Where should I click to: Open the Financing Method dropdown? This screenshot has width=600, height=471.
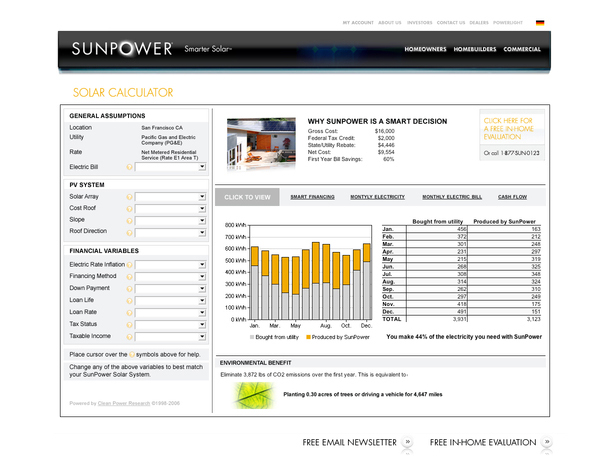pyautogui.click(x=170, y=277)
